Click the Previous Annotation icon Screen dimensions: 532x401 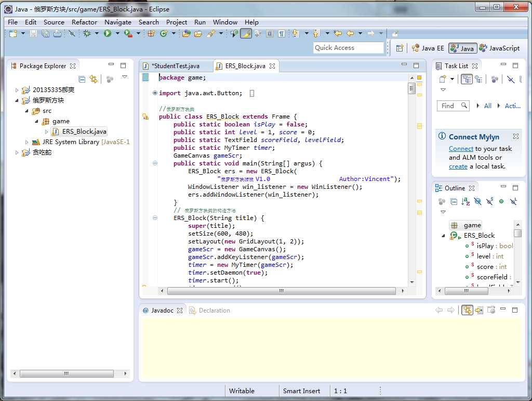point(316,33)
